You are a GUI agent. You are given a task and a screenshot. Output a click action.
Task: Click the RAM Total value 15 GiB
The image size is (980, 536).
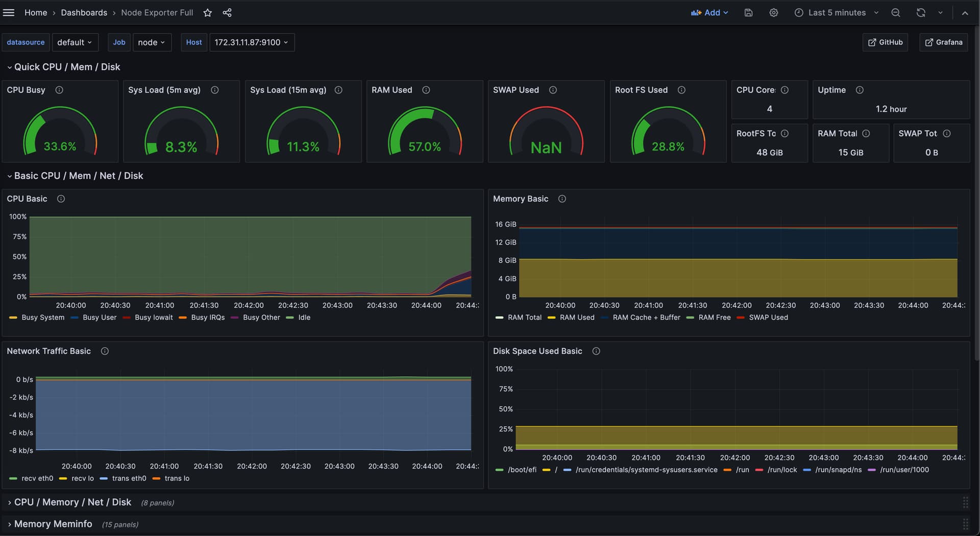pos(851,153)
